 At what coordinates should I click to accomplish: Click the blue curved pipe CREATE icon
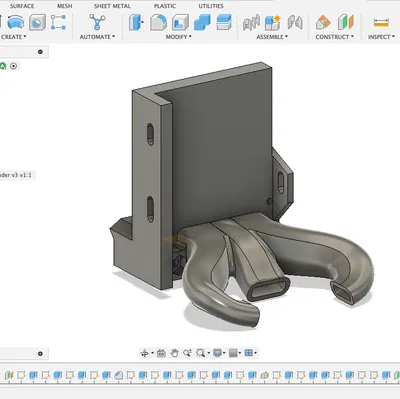16,22
